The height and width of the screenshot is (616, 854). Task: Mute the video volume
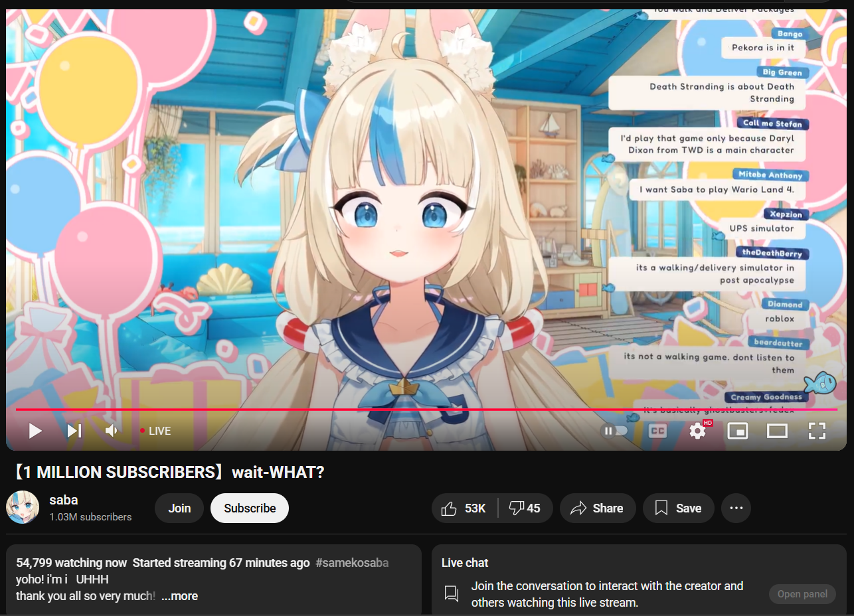coord(112,431)
